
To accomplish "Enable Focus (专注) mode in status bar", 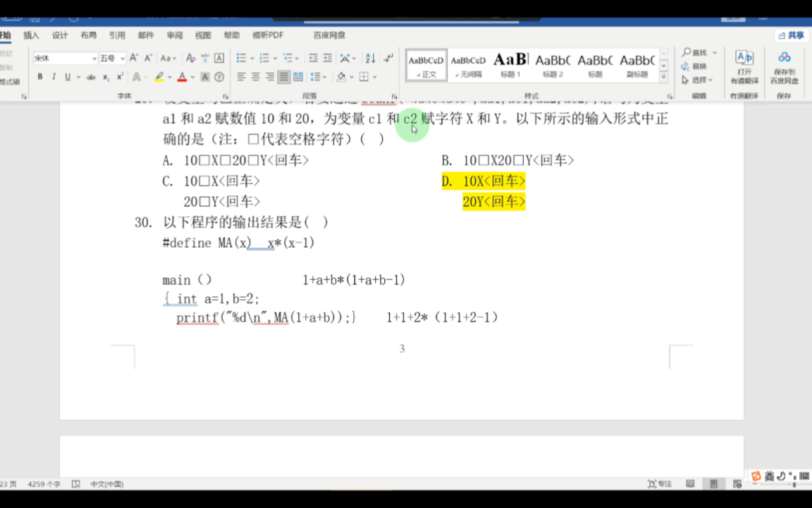I will click(x=660, y=484).
